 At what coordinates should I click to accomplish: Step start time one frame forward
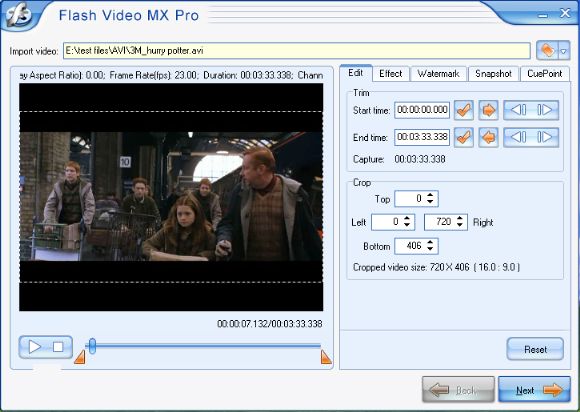tap(545, 110)
